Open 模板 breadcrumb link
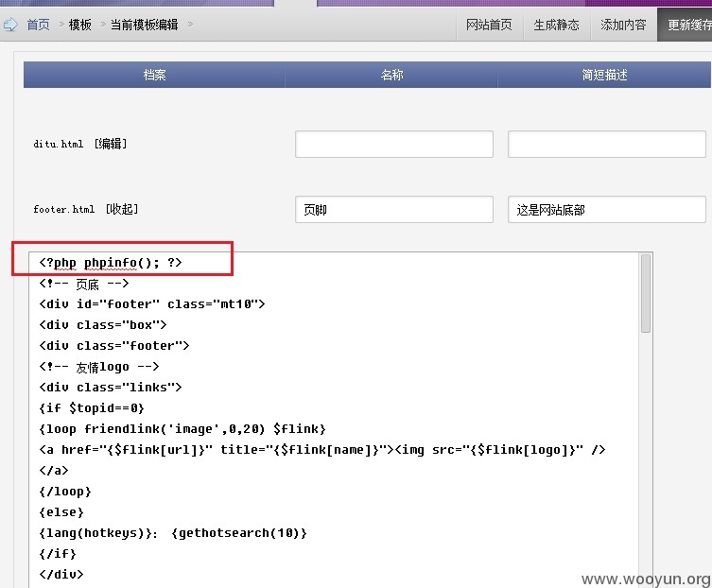This screenshot has height=588, width=712. 80,25
